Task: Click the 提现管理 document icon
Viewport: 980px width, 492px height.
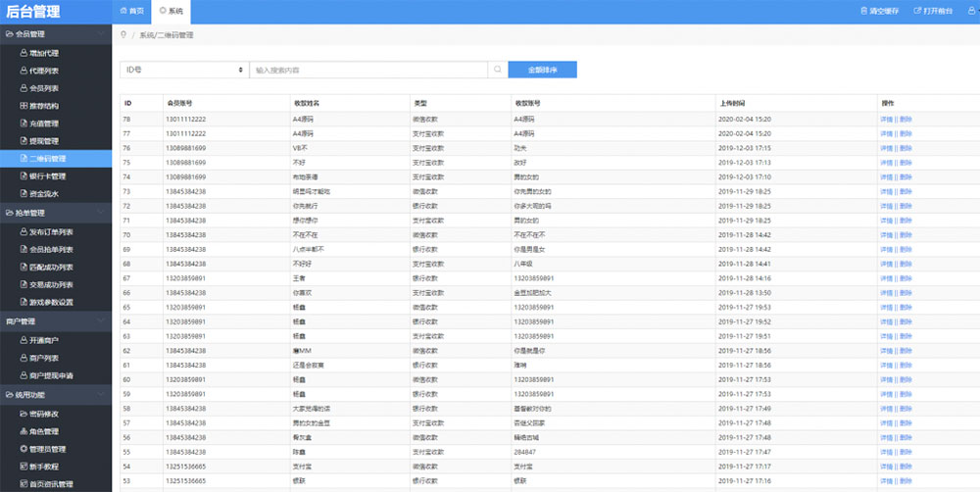Action: coord(24,141)
